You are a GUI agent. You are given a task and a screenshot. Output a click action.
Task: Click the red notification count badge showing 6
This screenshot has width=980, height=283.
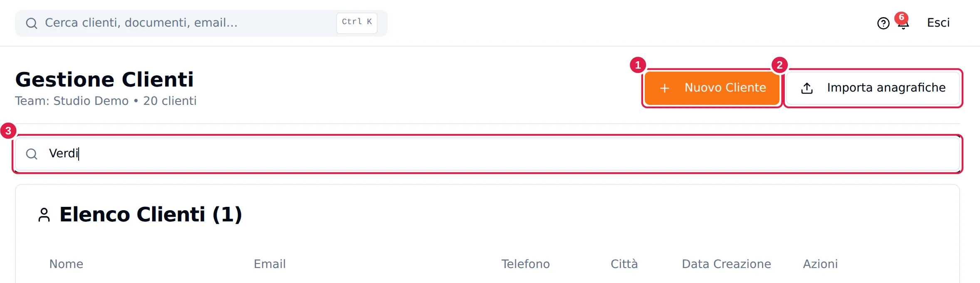pos(901,17)
